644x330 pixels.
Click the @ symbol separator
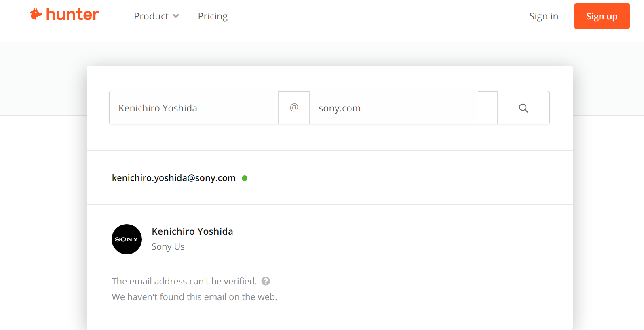click(x=294, y=108)
